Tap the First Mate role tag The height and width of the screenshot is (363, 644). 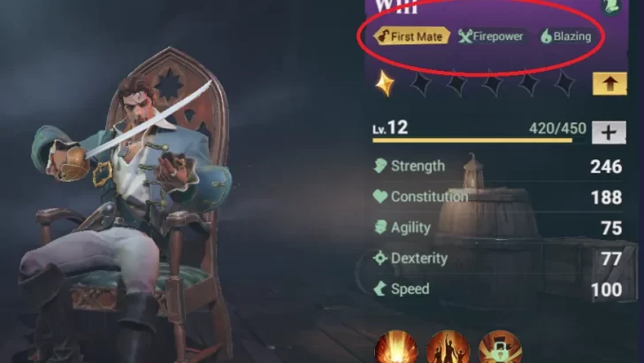coord(411,36)
